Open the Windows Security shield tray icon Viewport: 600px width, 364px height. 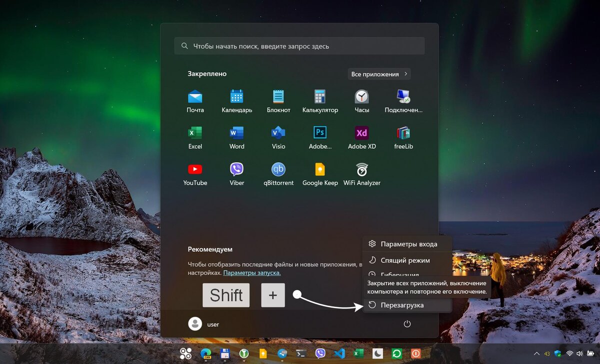click(558, 354)
